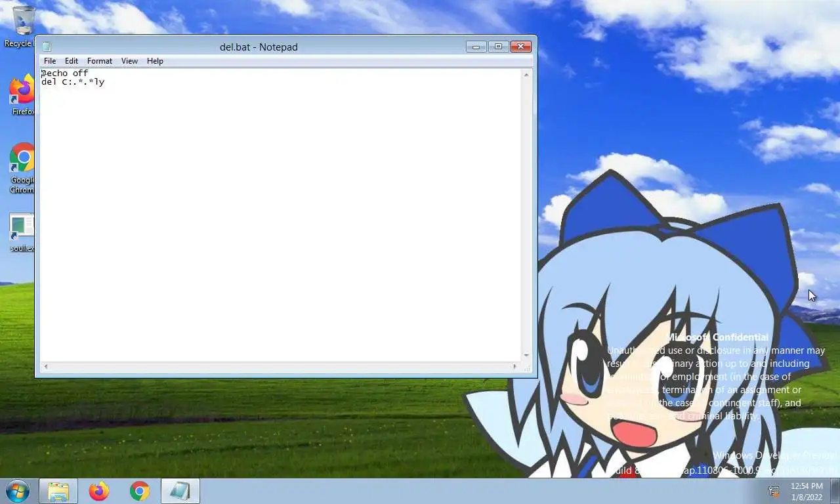Place cursor in the "del C:.*.*ly" line
Screen dimensions: 840x504
tap(73, 82)
